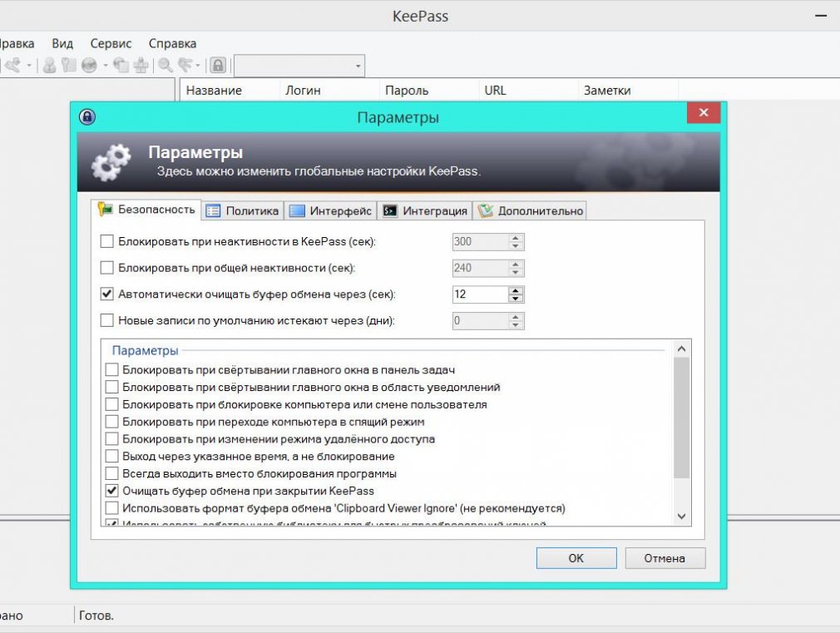
Task: Check Блокировать при свёртывании в панель задач
Action: [x=111, y=369]
